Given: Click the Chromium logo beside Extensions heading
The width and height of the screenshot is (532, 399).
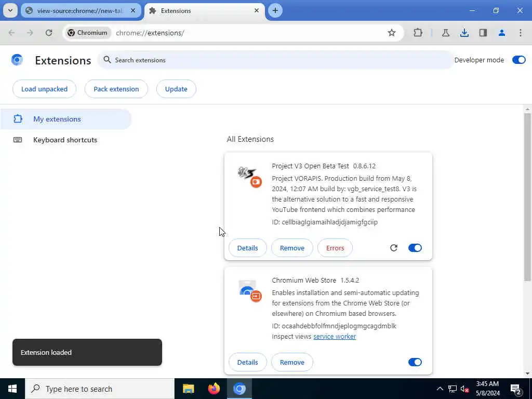Looking at the screenshot, I should click(x=17, y=60).
